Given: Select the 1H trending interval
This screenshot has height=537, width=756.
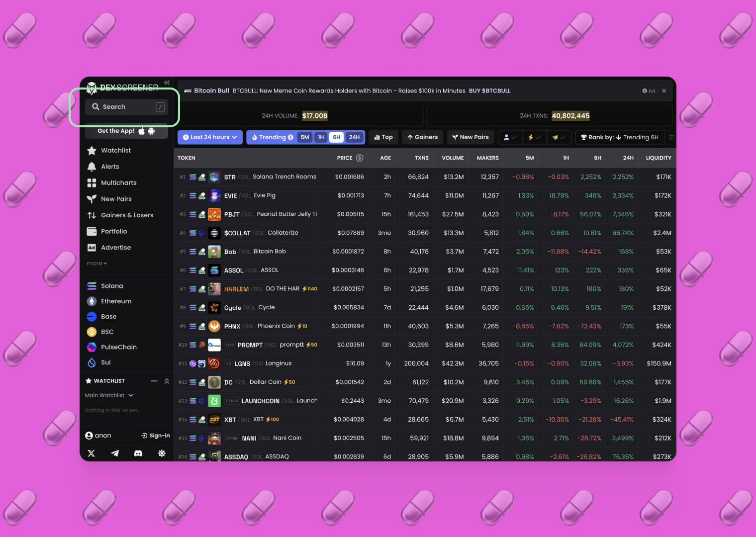Looking at the screenshot, I should click(321, 137).
